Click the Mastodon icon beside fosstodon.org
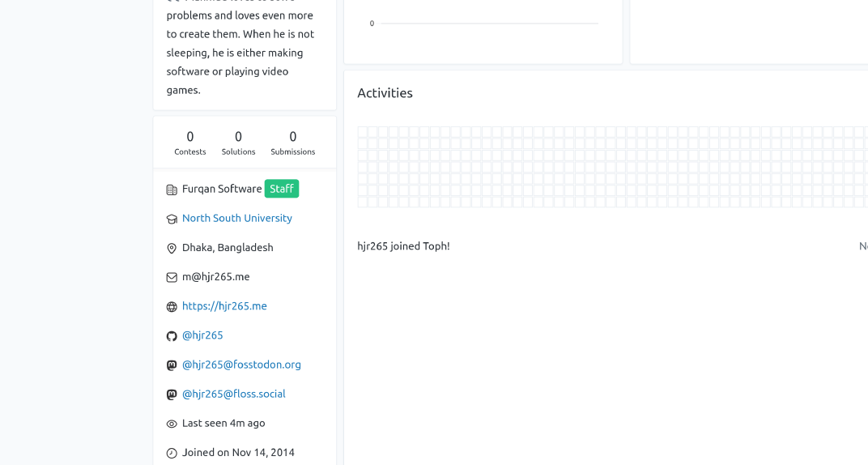This screenshot has height=465, width=868. point(172,365)
